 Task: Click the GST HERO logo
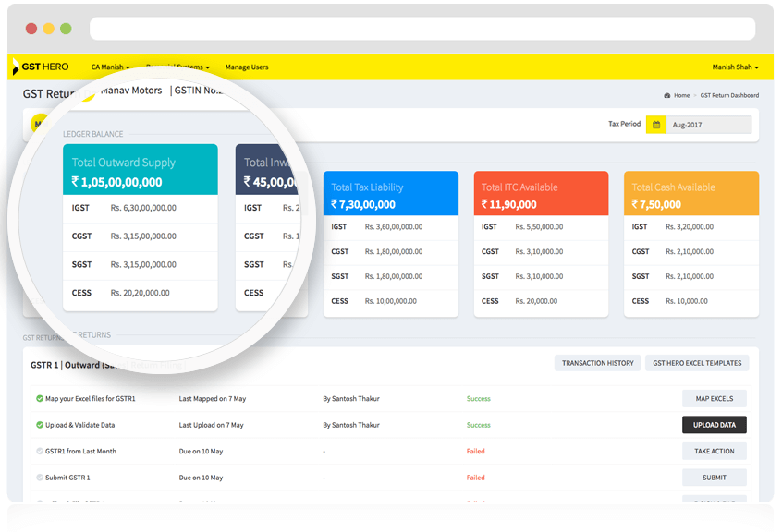point(41,66)
